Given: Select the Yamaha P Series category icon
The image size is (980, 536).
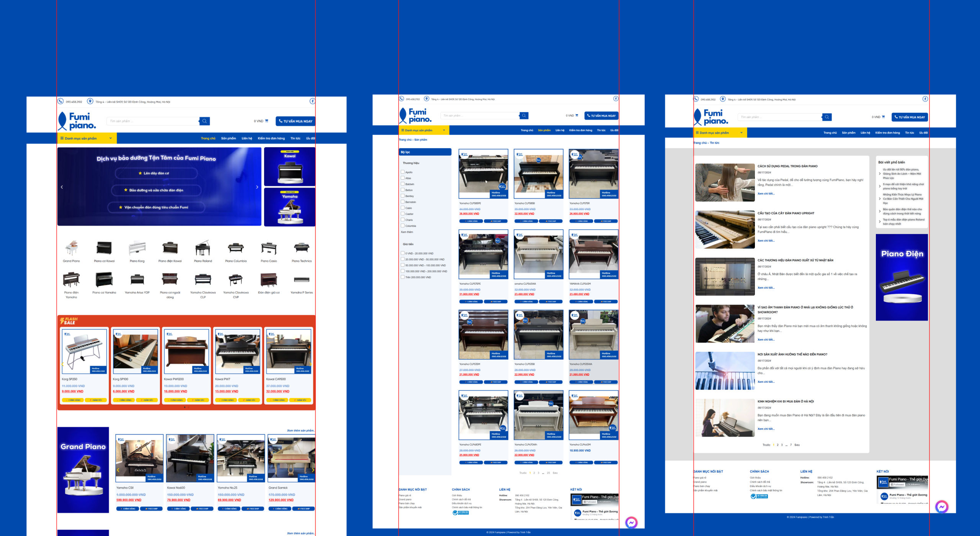Looking at the screenshot, I should [302, 280].
